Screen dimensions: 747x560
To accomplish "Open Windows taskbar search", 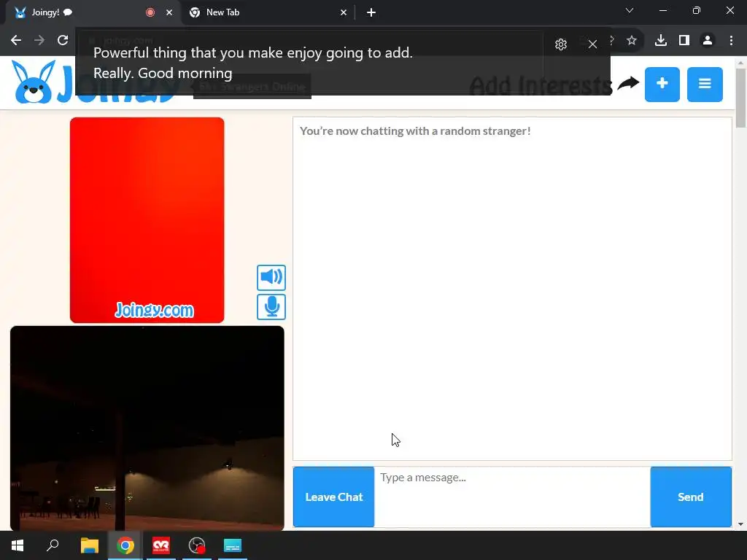I will [x=53, y=545].
